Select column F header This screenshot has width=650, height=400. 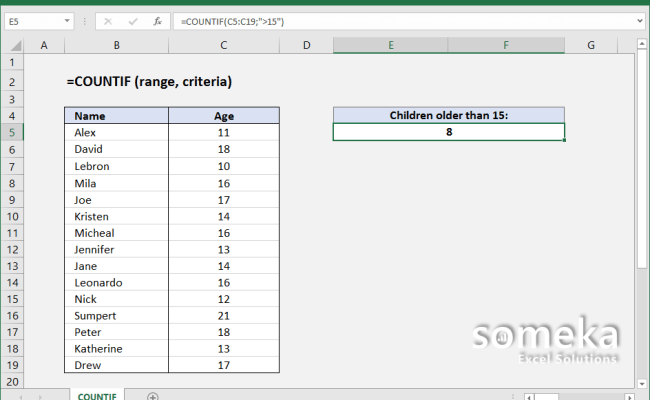tap(506, 45)
